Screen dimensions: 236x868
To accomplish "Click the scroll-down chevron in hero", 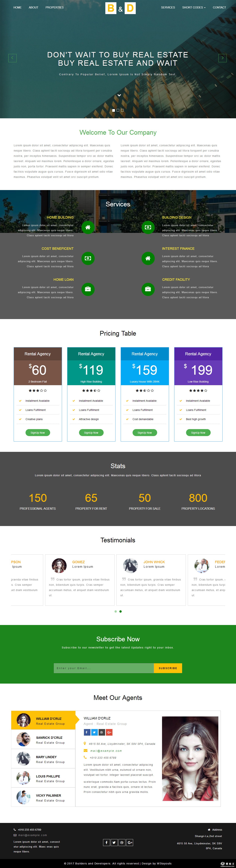I will click(119, 95).
